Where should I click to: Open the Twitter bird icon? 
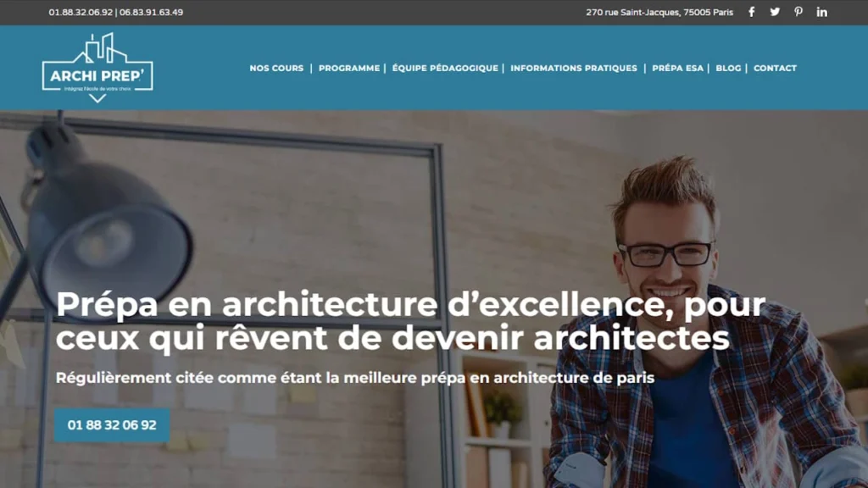point(775,12)
